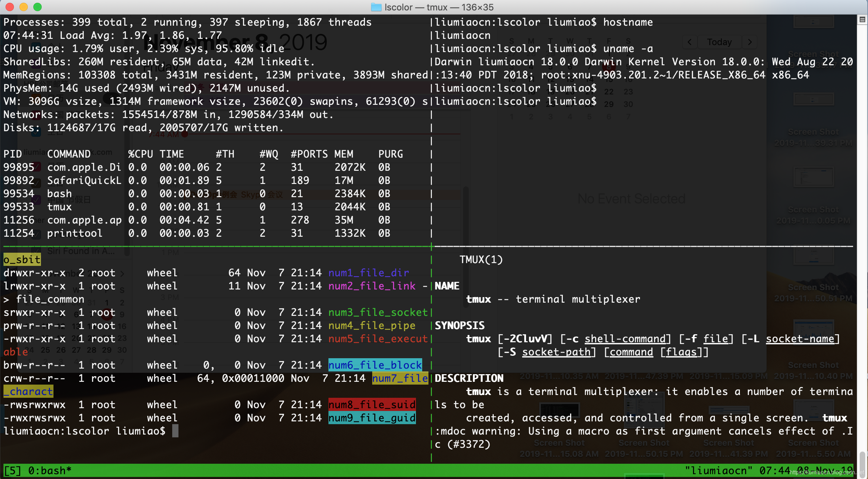Click the green zoom window button
The width and height of the screenshot is (868, 479).
(x=37, y=7)
